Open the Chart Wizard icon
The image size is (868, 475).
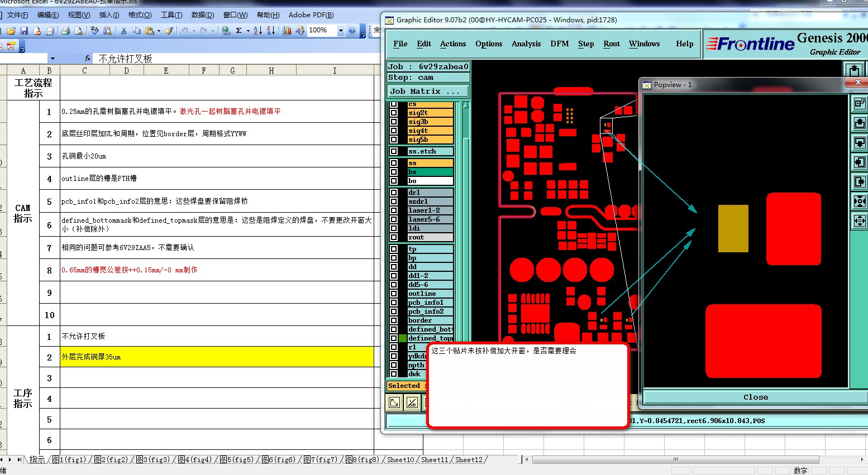287,31
